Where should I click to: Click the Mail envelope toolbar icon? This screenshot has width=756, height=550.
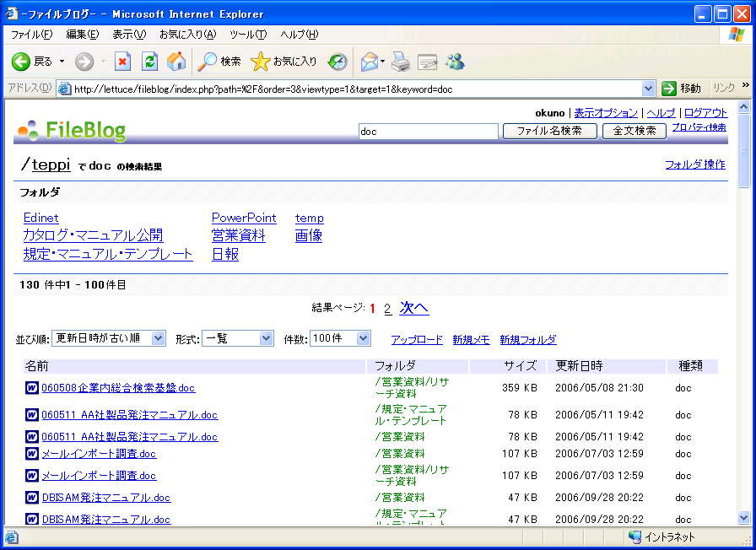click(x=370, y=62)
